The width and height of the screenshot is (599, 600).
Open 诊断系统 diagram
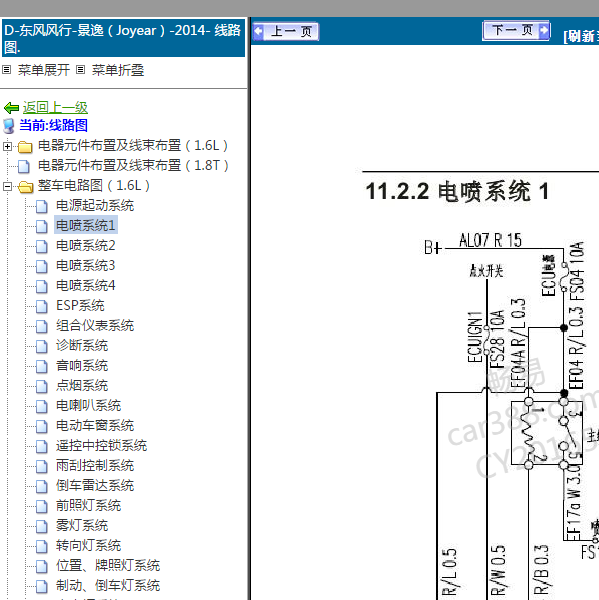pos(82,346)
